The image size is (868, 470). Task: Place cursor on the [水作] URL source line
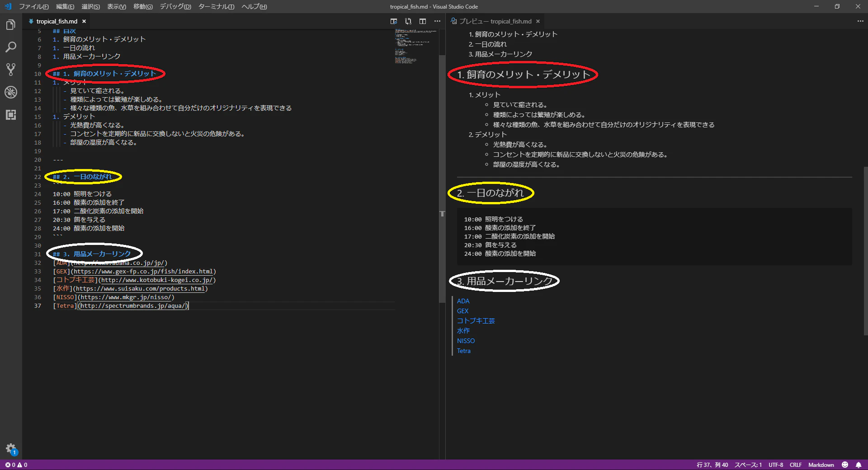pos(130,289)
